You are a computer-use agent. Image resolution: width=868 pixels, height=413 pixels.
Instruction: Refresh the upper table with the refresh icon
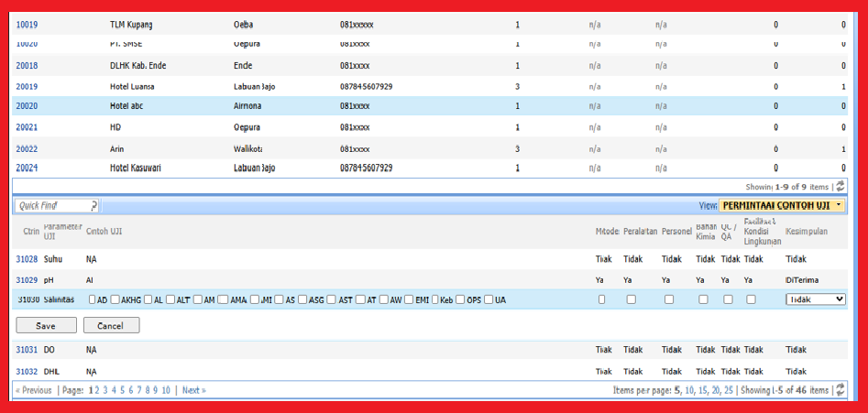[x=841, y=185]
